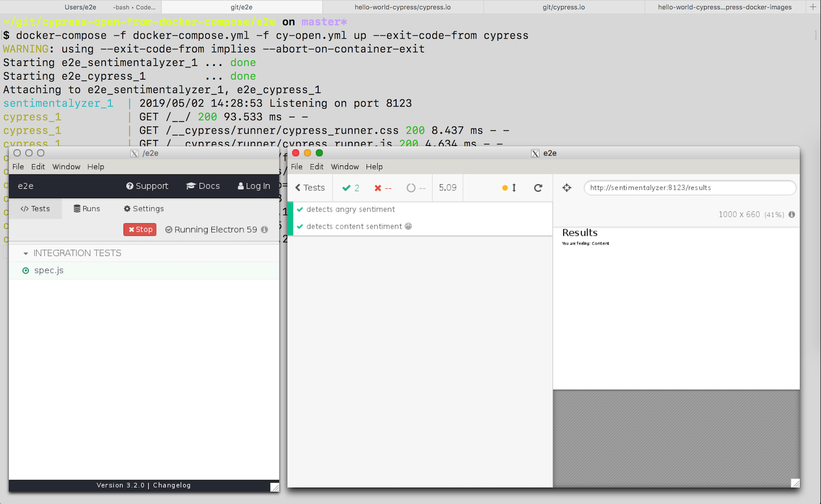Viewport: 821px width, 504px height.
Task: Click the info icon beside Running Electron 59
Action: tap(265, 229)
